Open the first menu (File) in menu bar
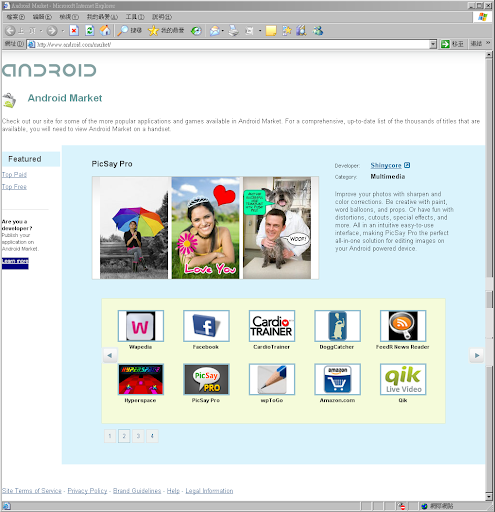This screenshot has height=512, width=495. [x=16, y=17]
